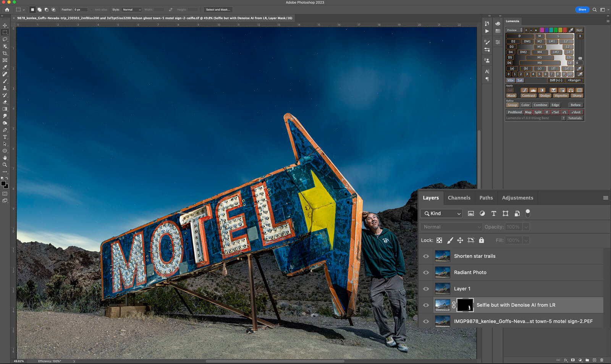Select the layer mask thumbnail on Selfie layer
Image resolution: width=611 pixels, height=364 pixels.
[465, 305]
